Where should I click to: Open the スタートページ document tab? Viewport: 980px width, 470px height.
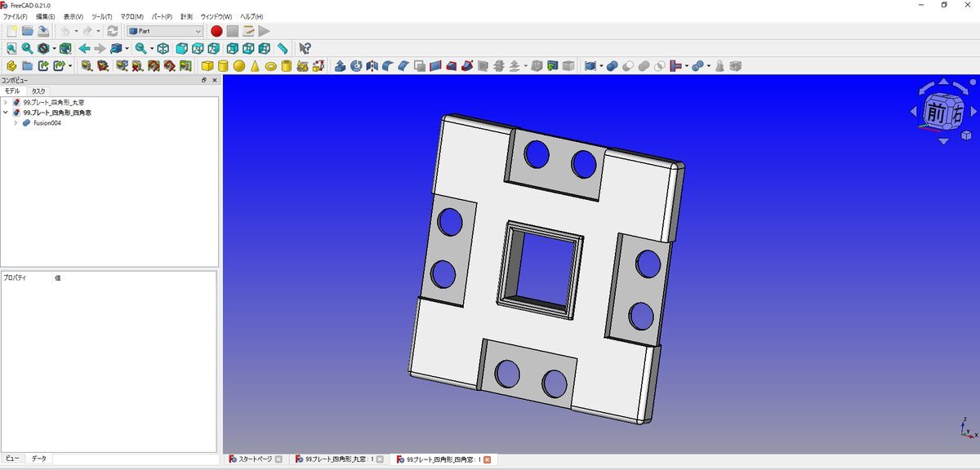(252, 460)
